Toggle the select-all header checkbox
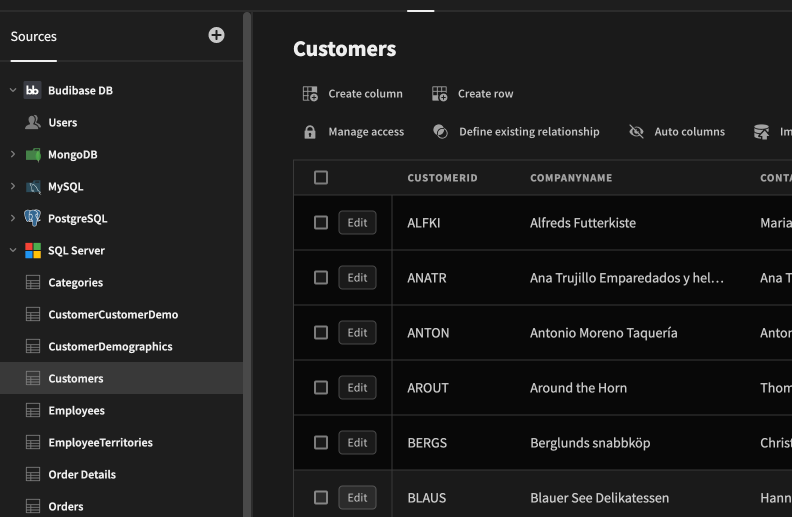The width and height of the screenshot is (792, 517). coord(321,178)
